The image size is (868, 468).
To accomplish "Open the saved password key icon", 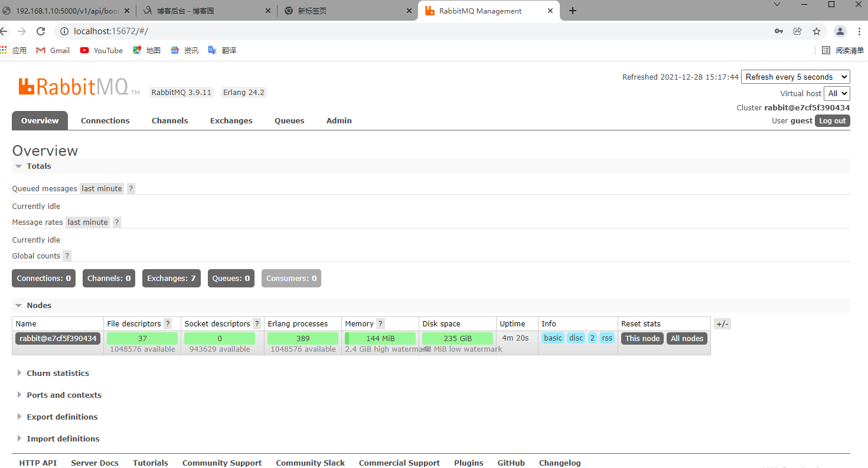I will coord(779,31).
